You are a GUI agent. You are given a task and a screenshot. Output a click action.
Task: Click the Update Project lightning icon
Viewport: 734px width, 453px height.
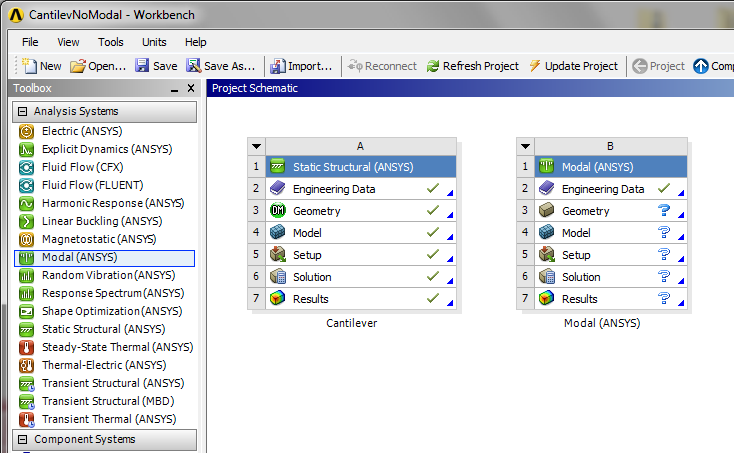pyautogui.click(x=535, y=66)
